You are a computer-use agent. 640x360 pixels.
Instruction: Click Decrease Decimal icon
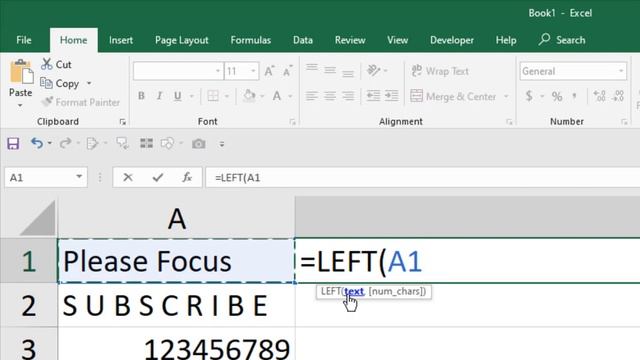tap(619, 96)
